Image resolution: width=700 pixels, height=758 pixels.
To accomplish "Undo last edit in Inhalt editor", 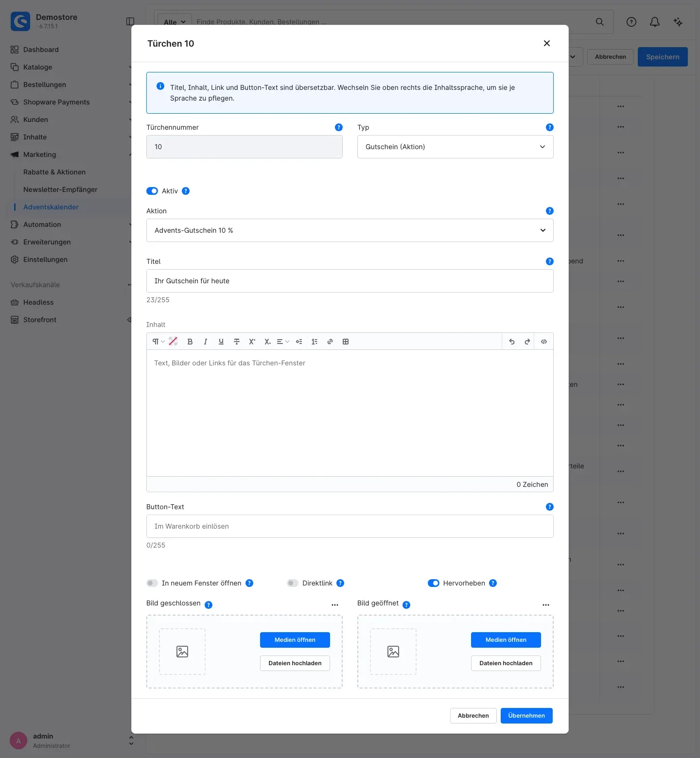I will point(512,342).
